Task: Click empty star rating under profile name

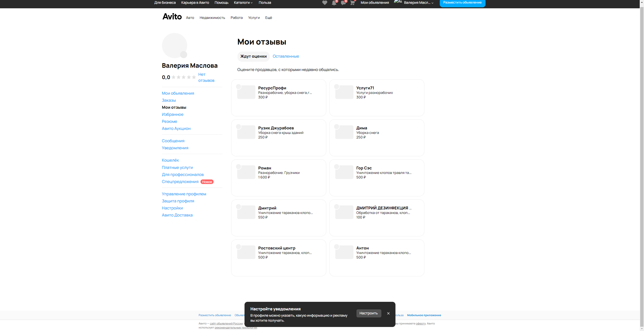Action: [184, 77]
